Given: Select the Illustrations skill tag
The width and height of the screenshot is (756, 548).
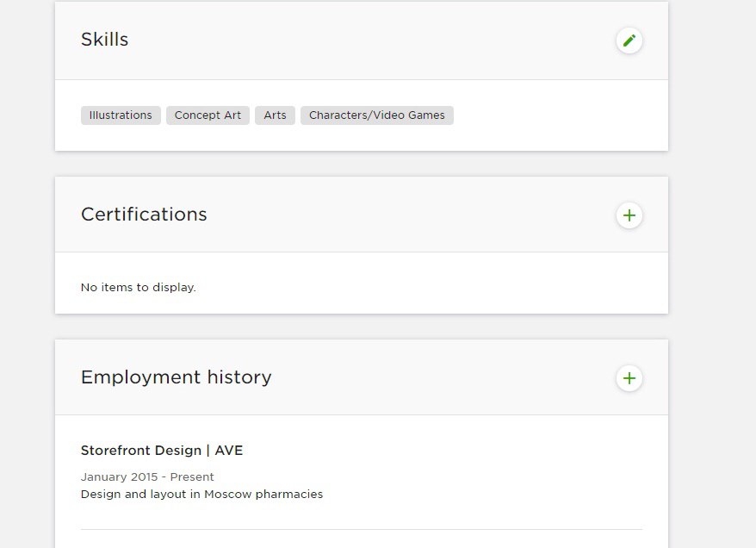Looking at the screenshot, I should click(121, 115).
